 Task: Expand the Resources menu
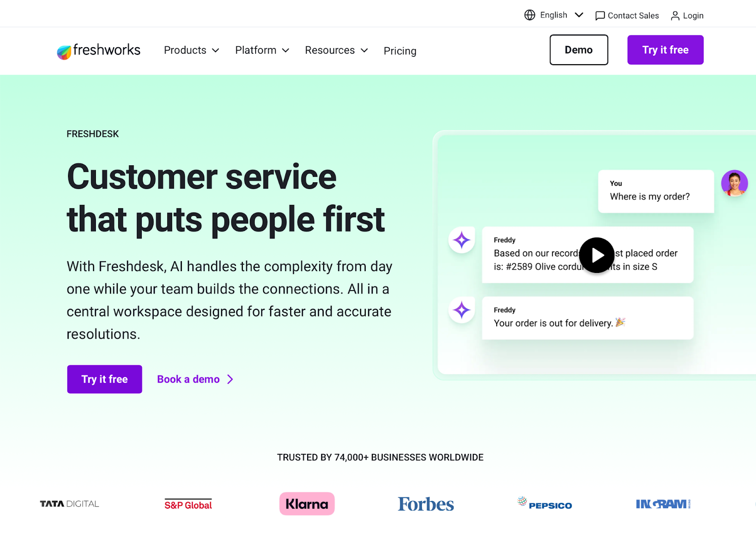point(336,51)
